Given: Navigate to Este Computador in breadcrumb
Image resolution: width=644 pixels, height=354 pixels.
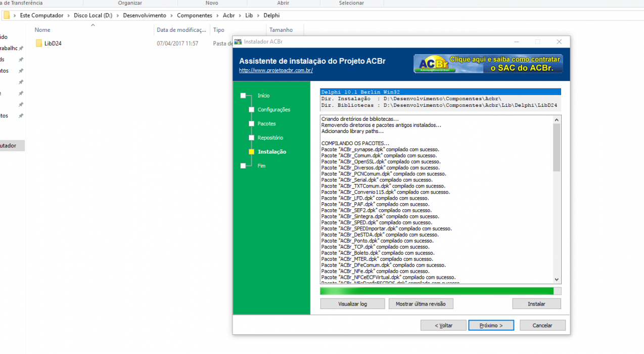Looking at the screenshot, I should 41,15.
